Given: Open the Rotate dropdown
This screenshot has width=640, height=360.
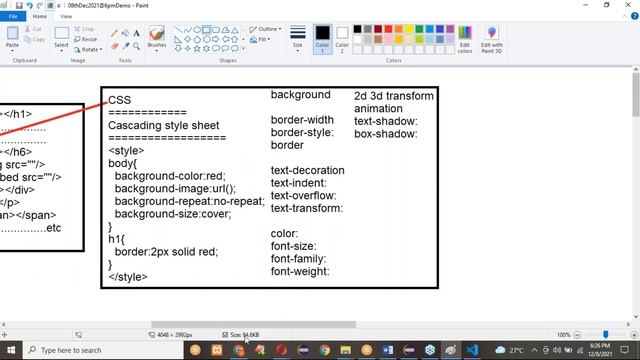Looking at the screenshot, I should click(88, 49).
